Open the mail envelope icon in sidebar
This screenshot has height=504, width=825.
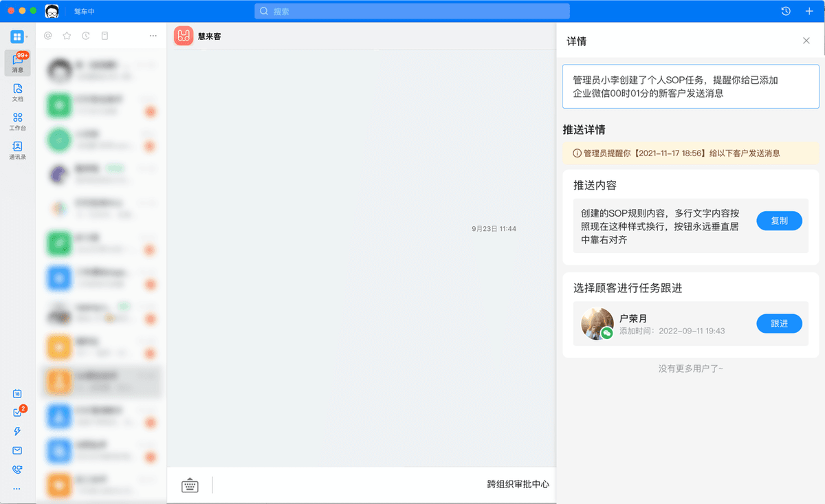17,450
